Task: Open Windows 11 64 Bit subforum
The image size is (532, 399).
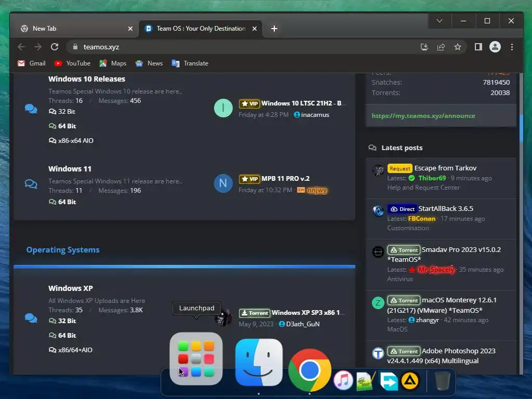Action: coord(62,202)
